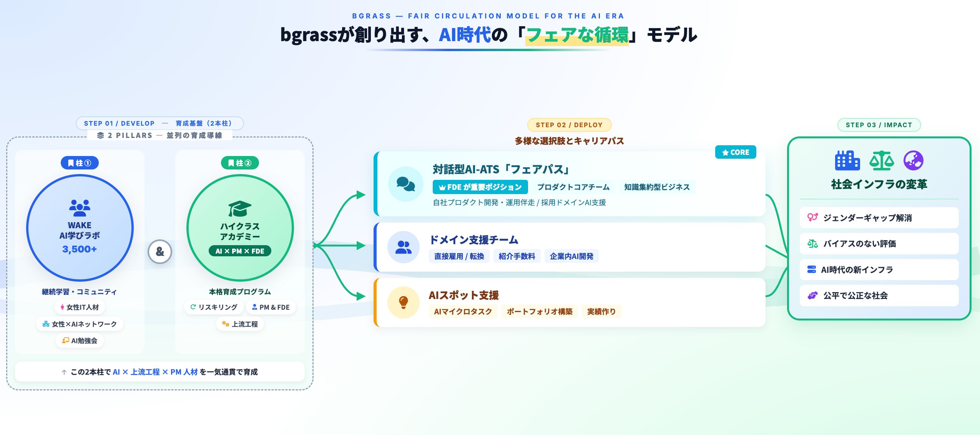Click the STEP 02 / DEPLOY label pill
The height and width of the screenshot is (435, 980).
tap(569, 125)
